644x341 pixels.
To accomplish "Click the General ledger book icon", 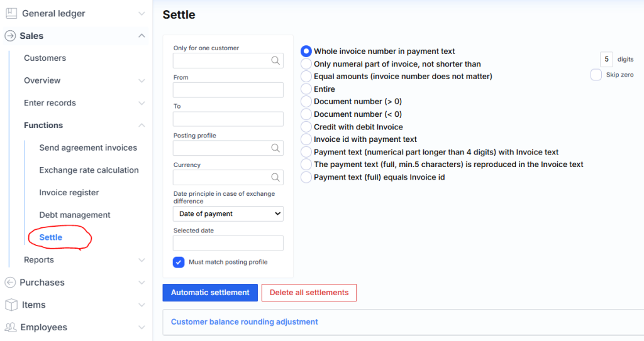I will tap(11, 13).
